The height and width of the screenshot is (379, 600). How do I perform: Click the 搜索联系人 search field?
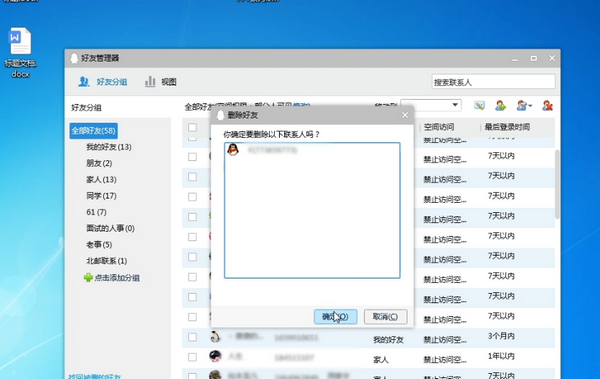(493, 82)
